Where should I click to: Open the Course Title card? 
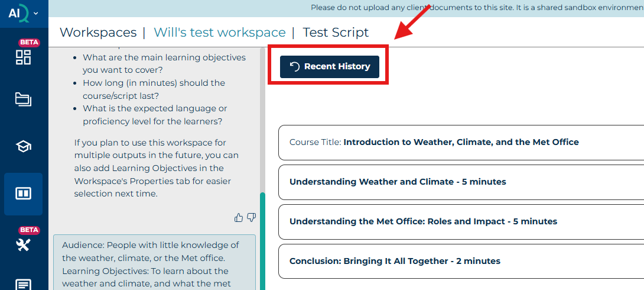click(x=461, y=142)
